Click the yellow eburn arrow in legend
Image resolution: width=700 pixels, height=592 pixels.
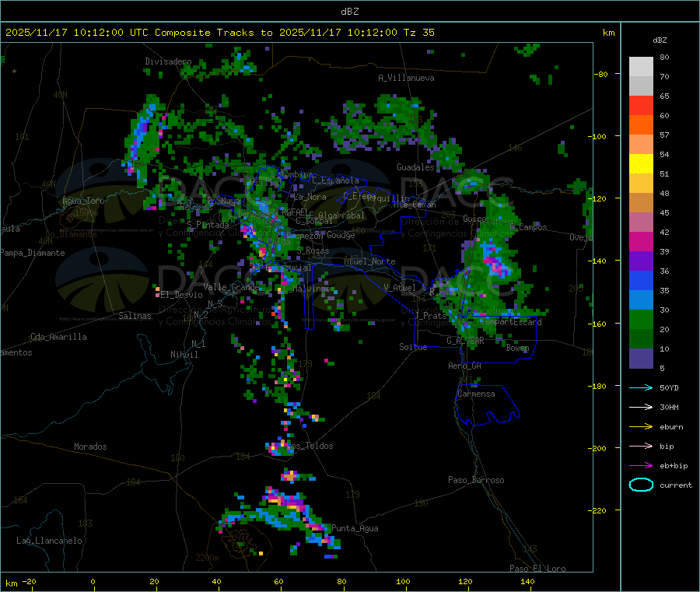point(641,427)
